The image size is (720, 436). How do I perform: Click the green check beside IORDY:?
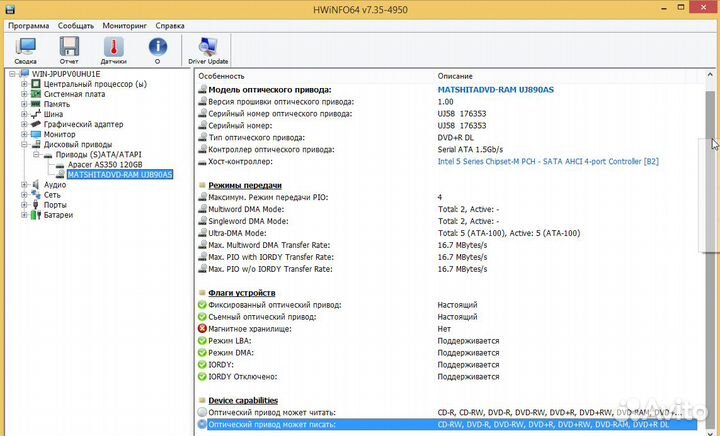point(202,364)
